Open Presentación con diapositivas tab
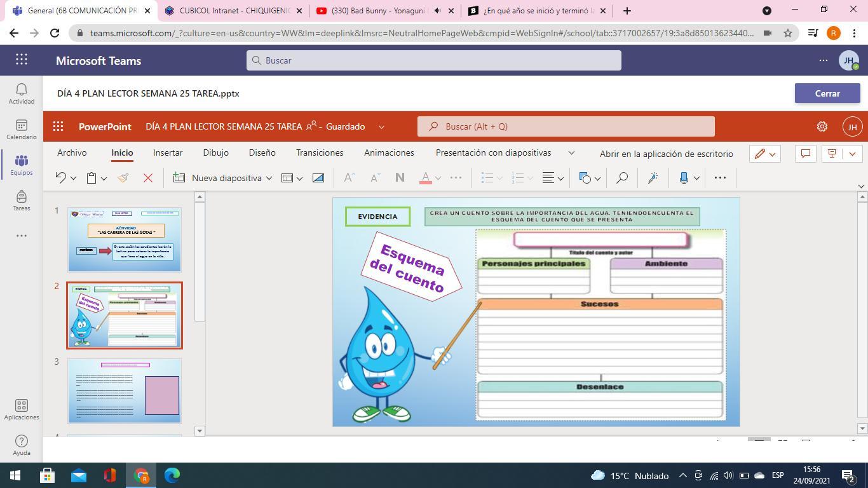 click(493, 153)
